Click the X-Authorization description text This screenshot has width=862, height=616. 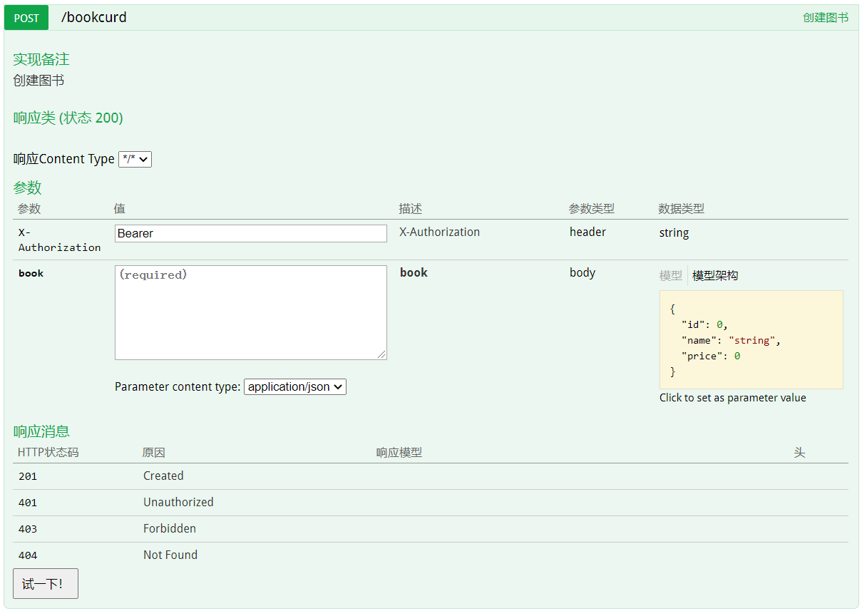coord(439,232)
